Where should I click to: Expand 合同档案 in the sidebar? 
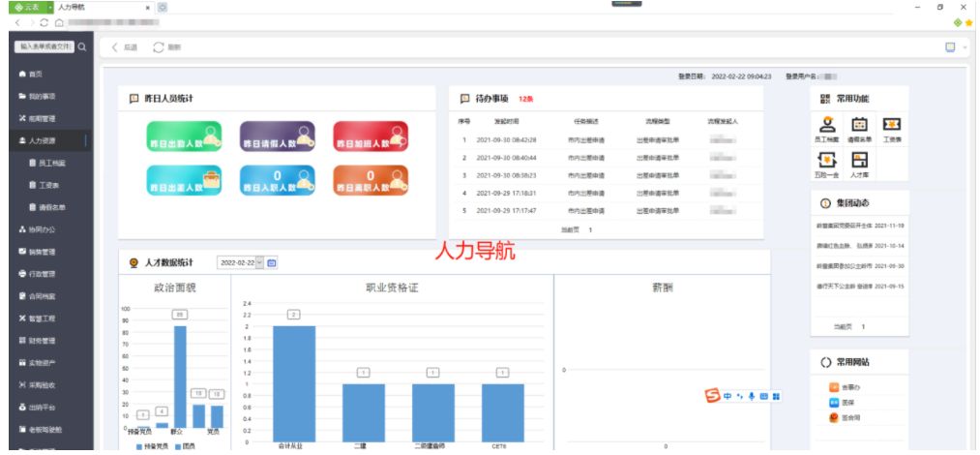pos(38,296)
